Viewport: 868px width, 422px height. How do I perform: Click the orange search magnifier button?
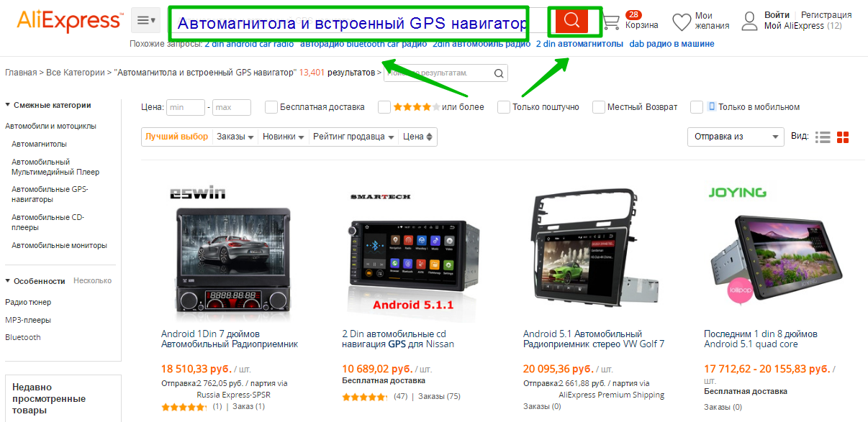click(x=571, y=21)
